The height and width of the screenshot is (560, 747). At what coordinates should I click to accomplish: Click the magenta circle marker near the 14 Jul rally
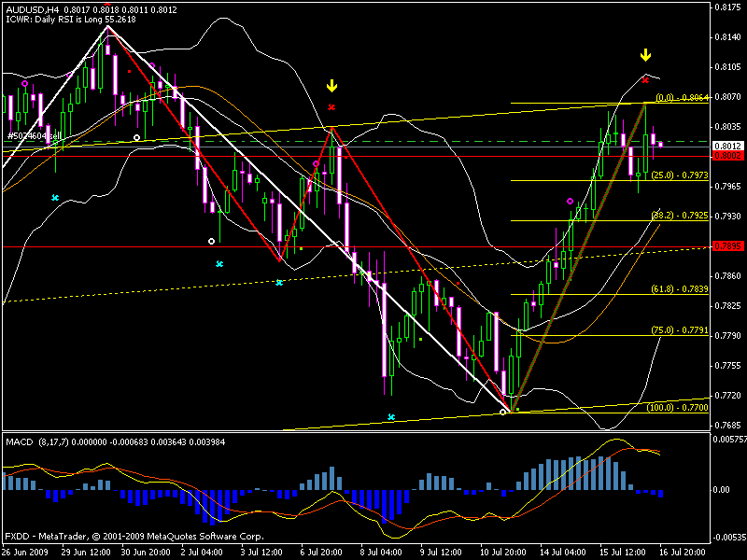(571, 201)
